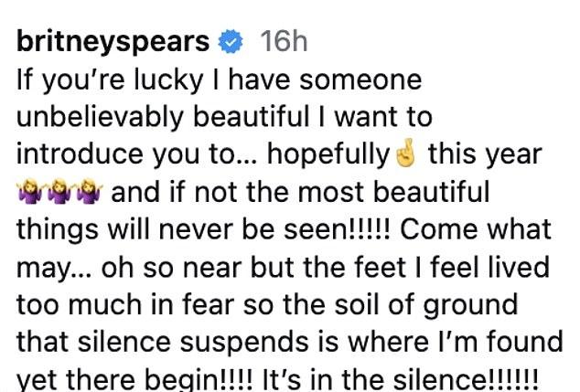580x392 pixels.
Task: Click the blue verified badge
Action: pos(231,41)
